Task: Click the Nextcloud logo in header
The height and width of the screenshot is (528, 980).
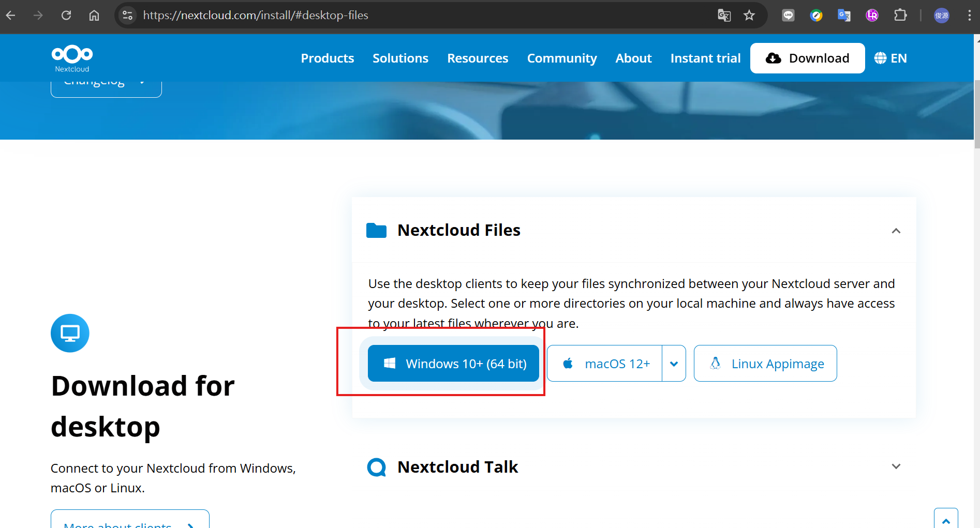Action: (72, 58)
